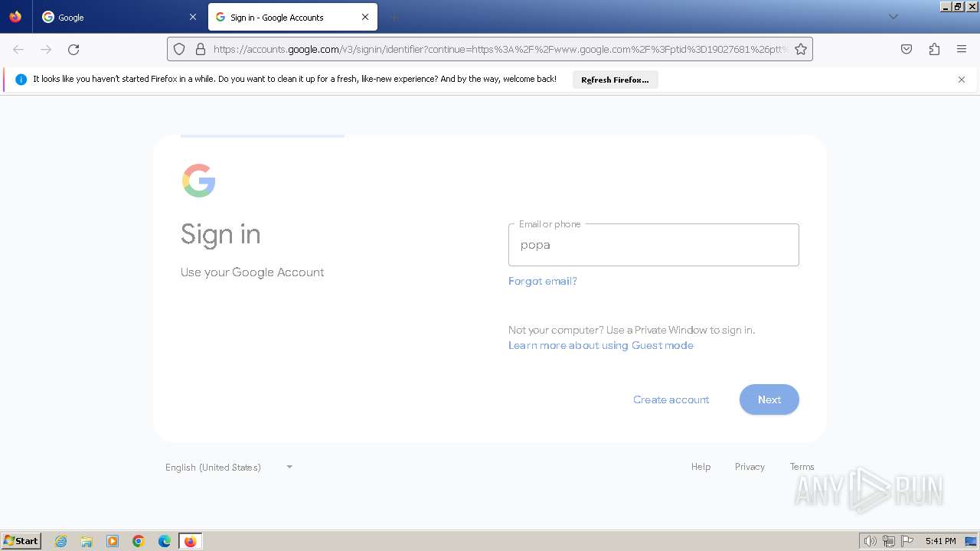Click the blue info icon in notification bar
The width and height of the screenshot is (980, 551).
tap(21, 80)
